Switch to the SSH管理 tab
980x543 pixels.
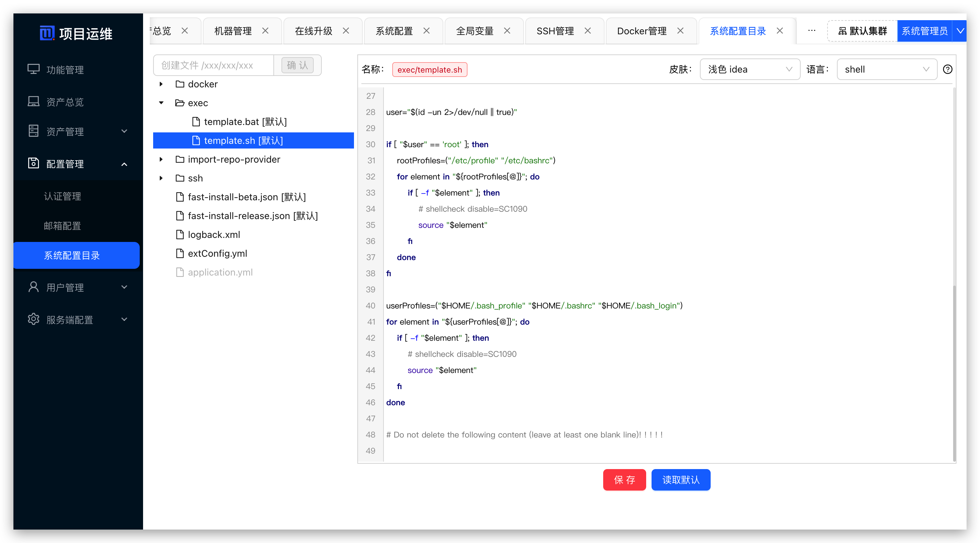coord(555,31)
